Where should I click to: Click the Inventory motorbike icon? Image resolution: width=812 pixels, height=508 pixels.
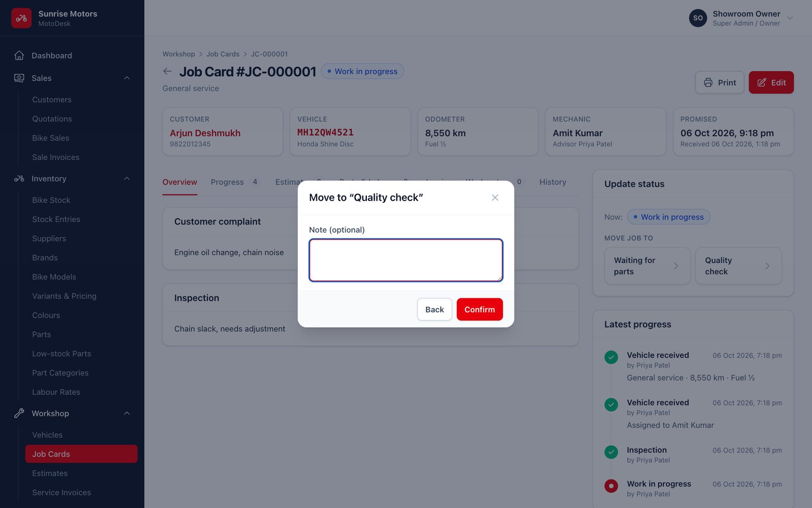tap(19, 179)
